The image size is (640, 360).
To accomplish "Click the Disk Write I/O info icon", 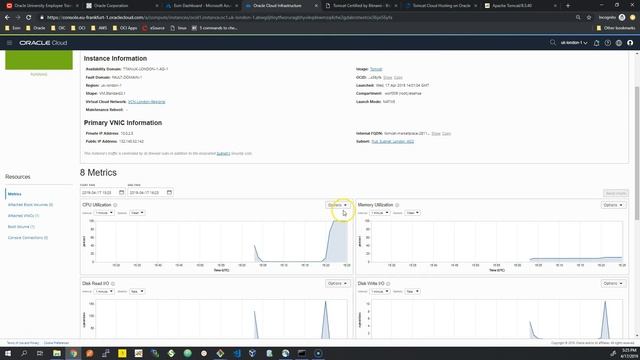I will [x=388, y=283].
